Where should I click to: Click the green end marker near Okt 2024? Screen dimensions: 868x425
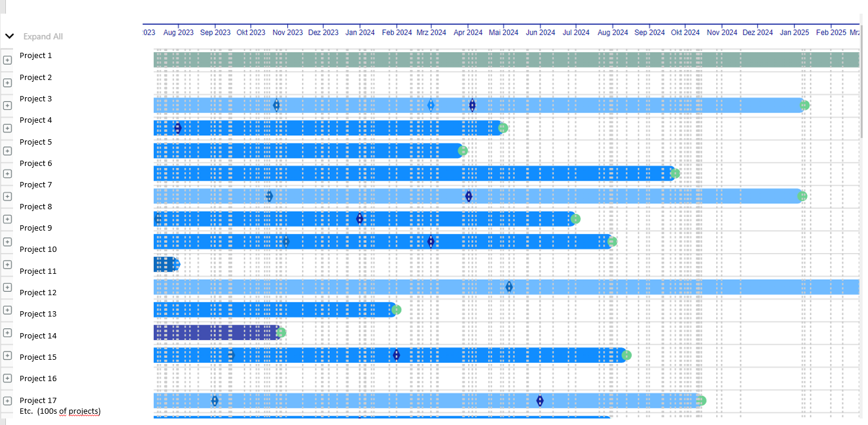tap(675, 174)
